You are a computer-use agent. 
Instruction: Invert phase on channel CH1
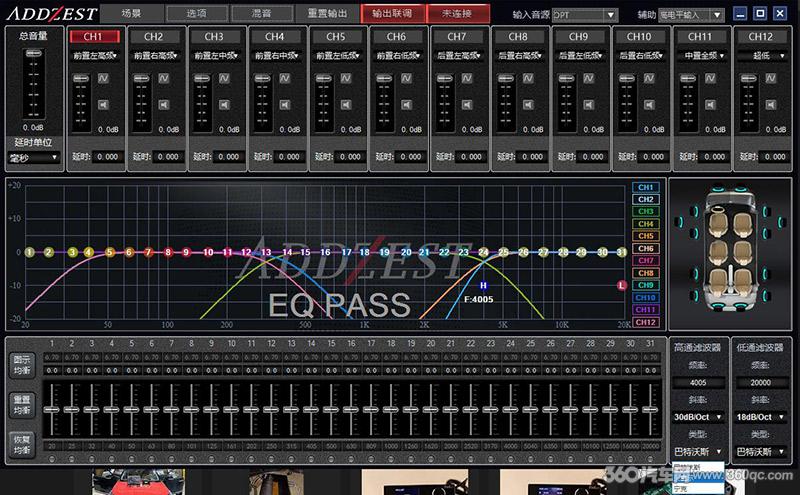(103, 78)
